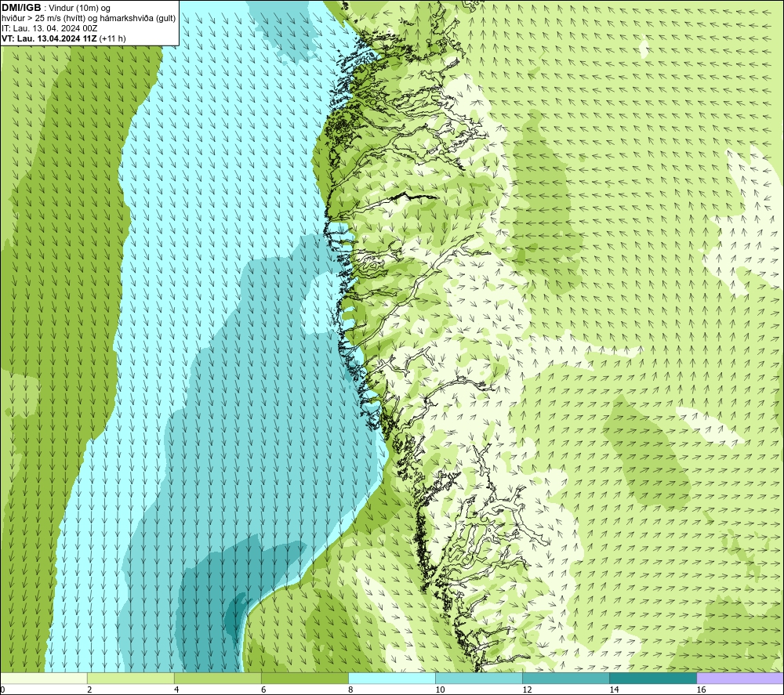Viewport: 784px width, 695px height.
Task: Click the 0–2 m/s pale color swatch
Action: coord(44,679)
